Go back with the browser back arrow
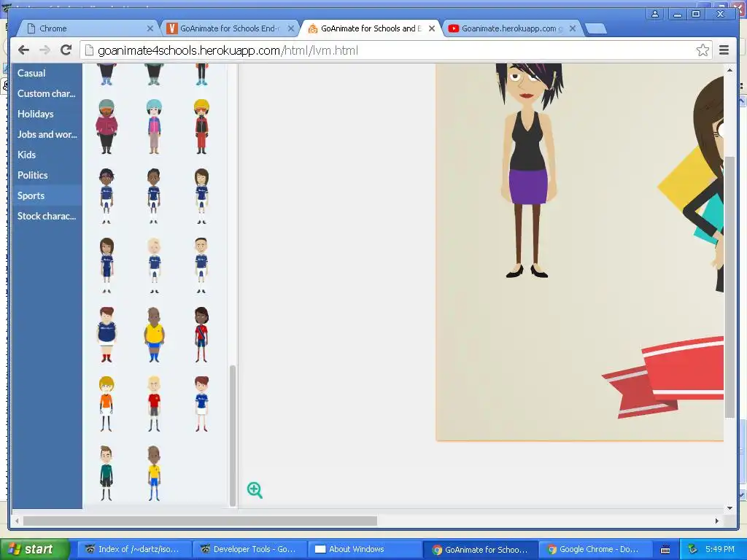Screen dimensions: 747x560 pyautogui.click(x=23, y=50)
